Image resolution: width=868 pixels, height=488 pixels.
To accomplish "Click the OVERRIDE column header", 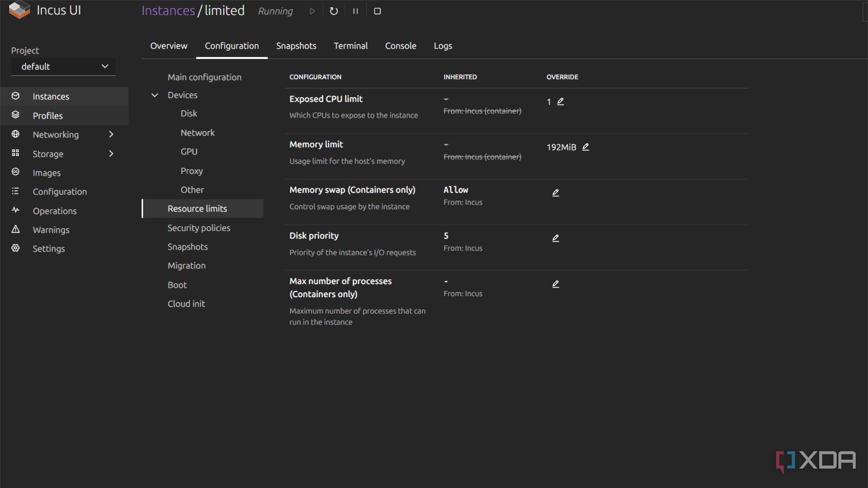I will tap(562, 77).
